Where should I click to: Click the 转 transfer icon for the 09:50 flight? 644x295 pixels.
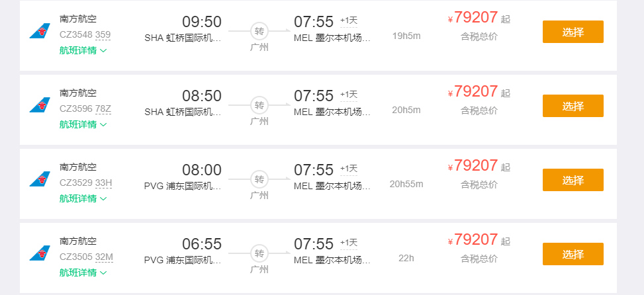point(259,31)
